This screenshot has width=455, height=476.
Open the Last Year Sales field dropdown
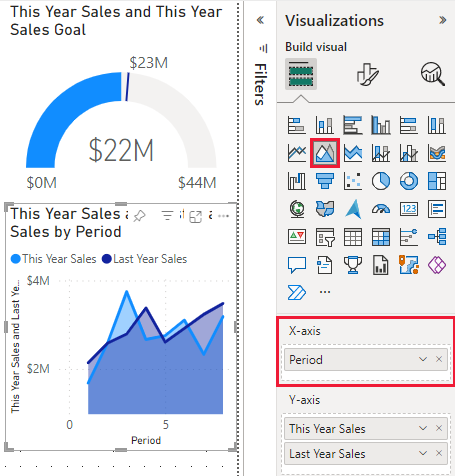coord(423,453)
